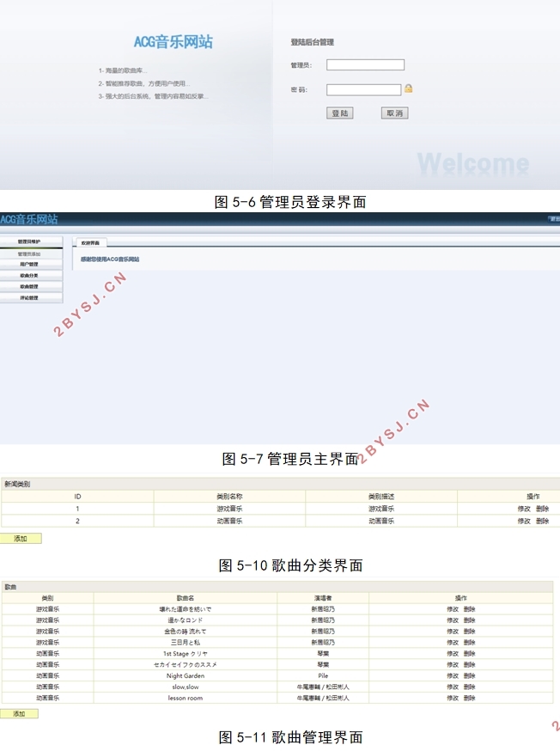Select 管理员添加 submenu item

point(29,253)
